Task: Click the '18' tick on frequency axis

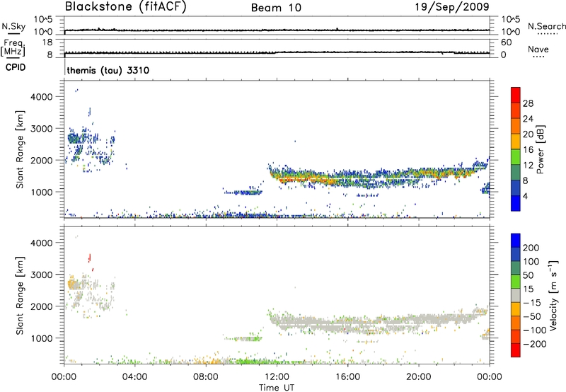Action: tap(47, 42)
